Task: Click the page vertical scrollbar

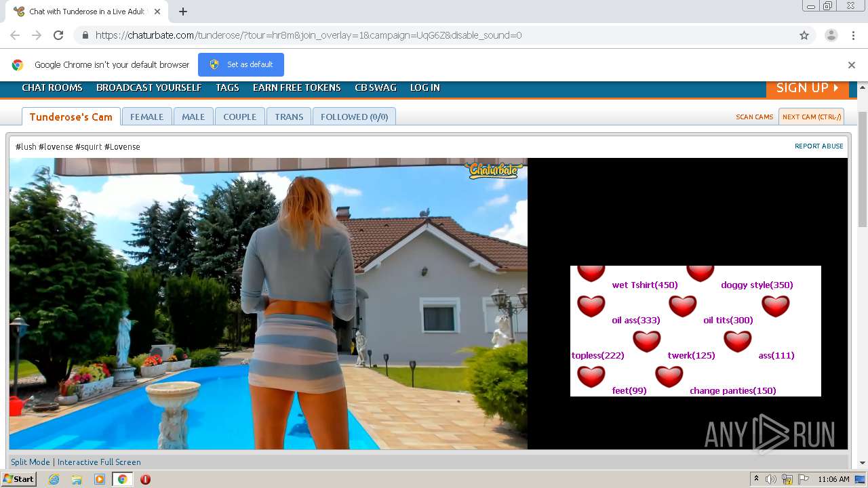Action: pyautogui.click(x=863, y=169)
